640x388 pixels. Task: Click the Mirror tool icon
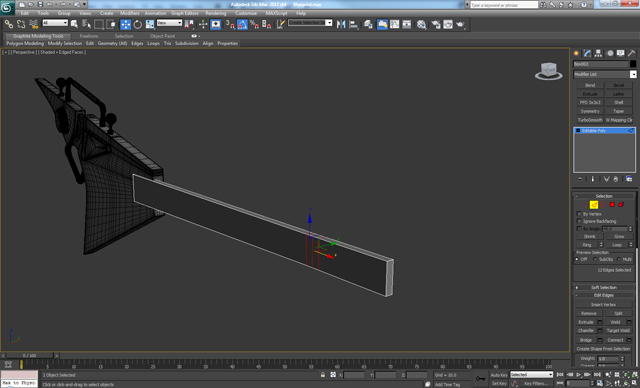coord(341,24)
